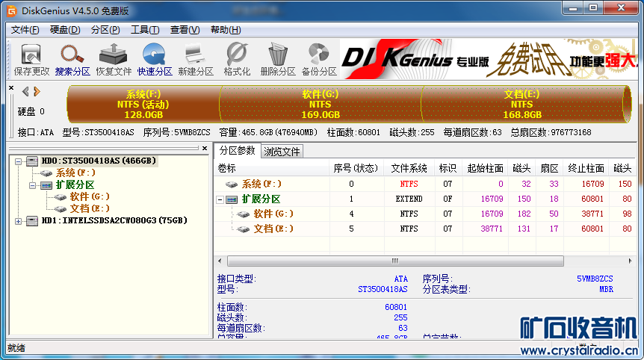
Task: Click the red NTFS cell in the 系统(F:) row
Action: click(409, 184)
